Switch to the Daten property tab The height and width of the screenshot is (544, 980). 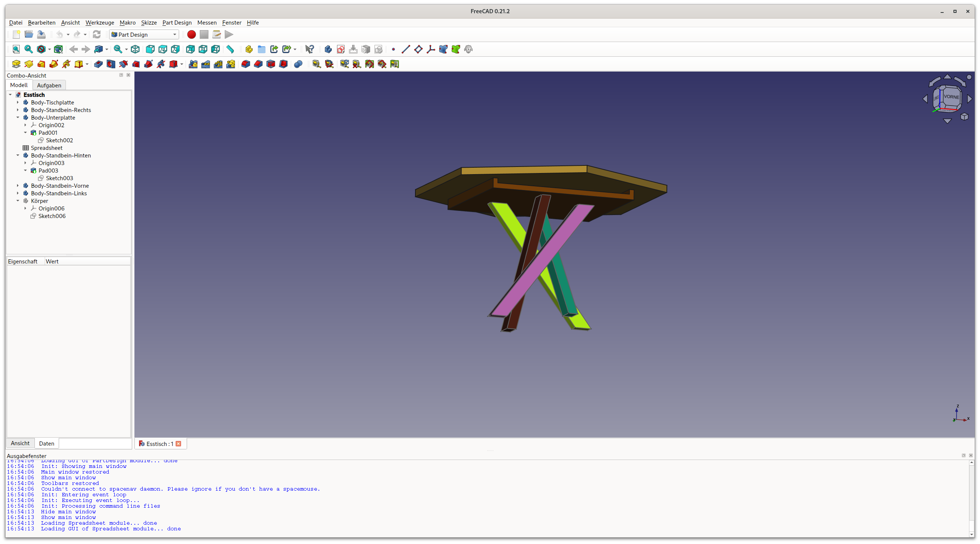[x=47, y=443]
